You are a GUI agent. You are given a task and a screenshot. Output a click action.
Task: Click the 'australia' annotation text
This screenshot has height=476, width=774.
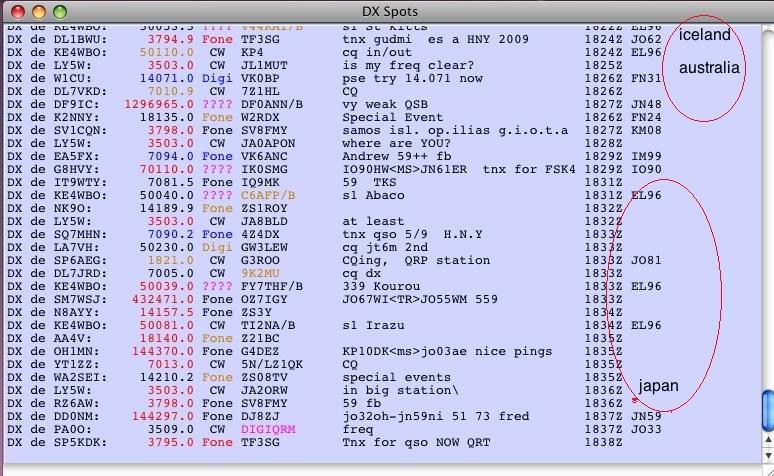tap(709, 68)
